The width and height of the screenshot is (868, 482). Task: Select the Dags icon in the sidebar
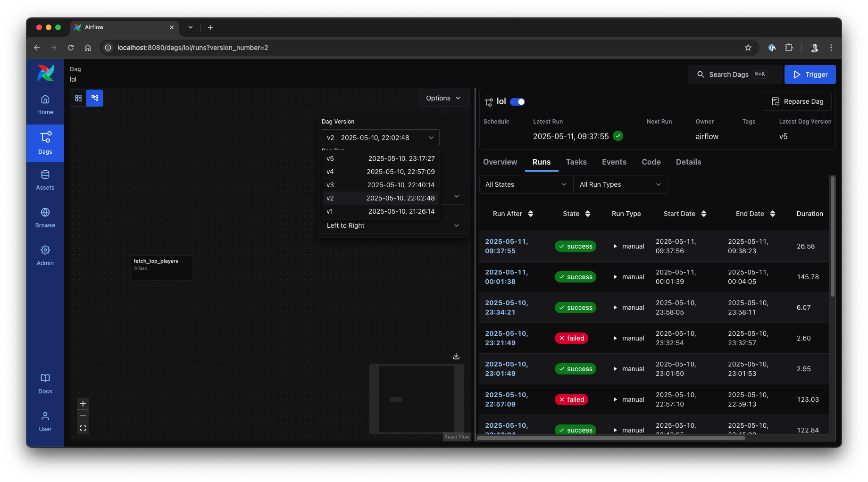(45, 143)
